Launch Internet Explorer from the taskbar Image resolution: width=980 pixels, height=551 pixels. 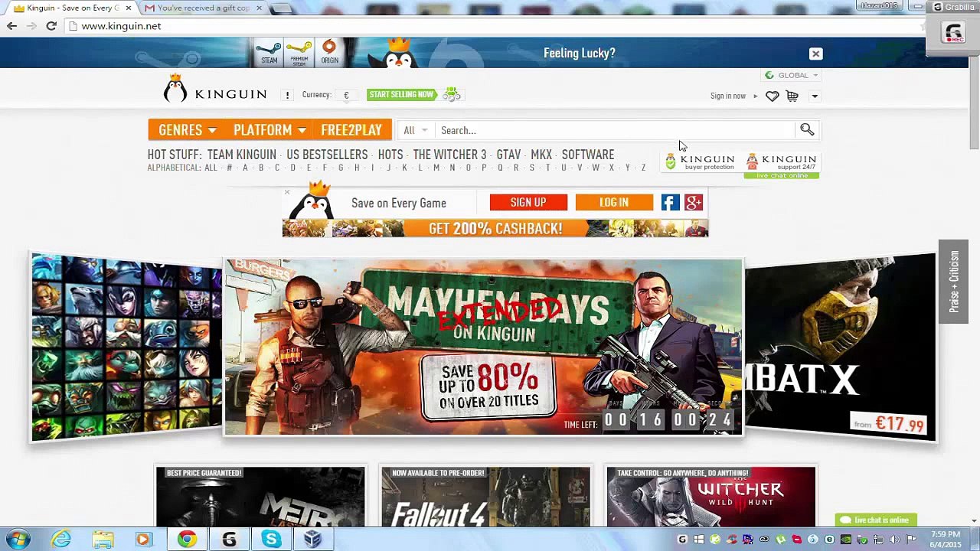click(x=60, y=540)
